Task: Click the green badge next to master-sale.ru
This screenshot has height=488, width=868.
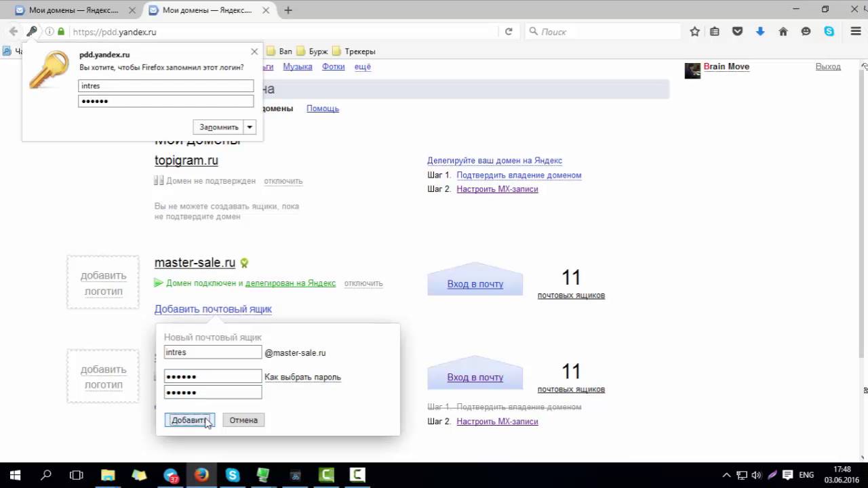Action: click(x=244, y=263)
